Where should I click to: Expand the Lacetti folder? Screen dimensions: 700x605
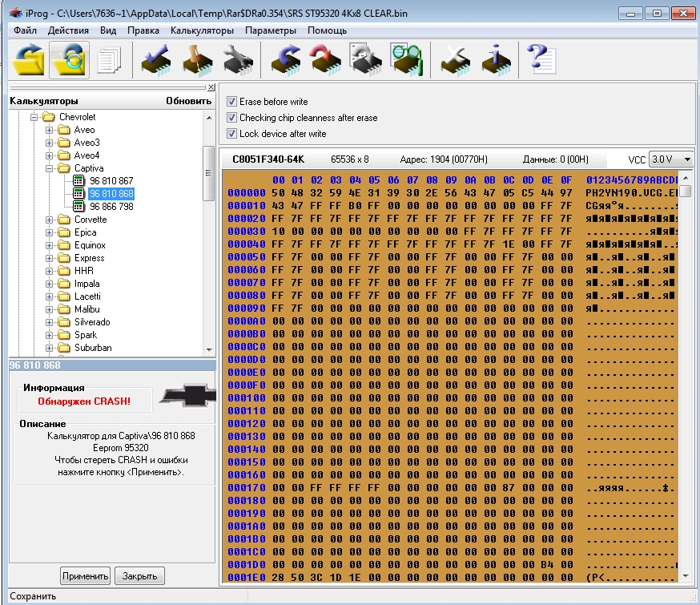click(x=49, y=297)
